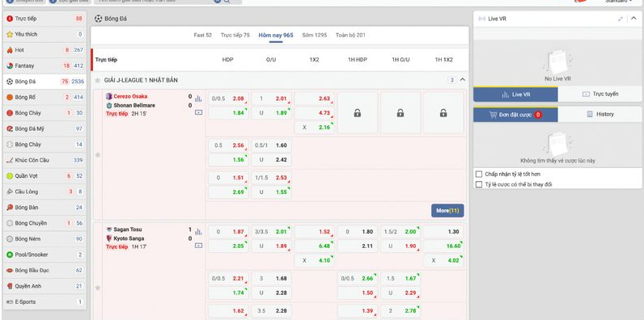Image resolution: width=644 pixels, height=320 pixels.
Task: Click the Shonan Bellmare team name
Action: 134,105
